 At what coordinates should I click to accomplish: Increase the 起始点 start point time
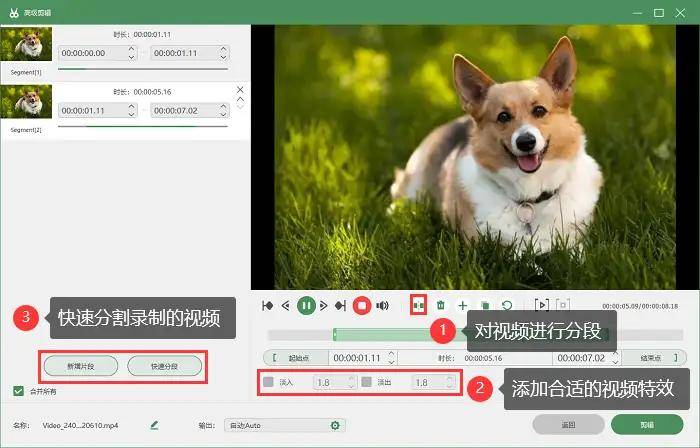392,354
